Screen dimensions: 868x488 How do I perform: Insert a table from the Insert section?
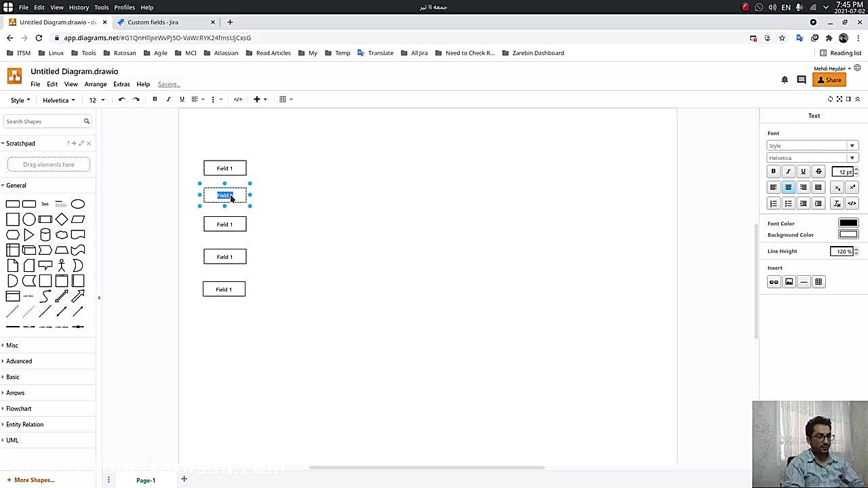coord(818,282)
